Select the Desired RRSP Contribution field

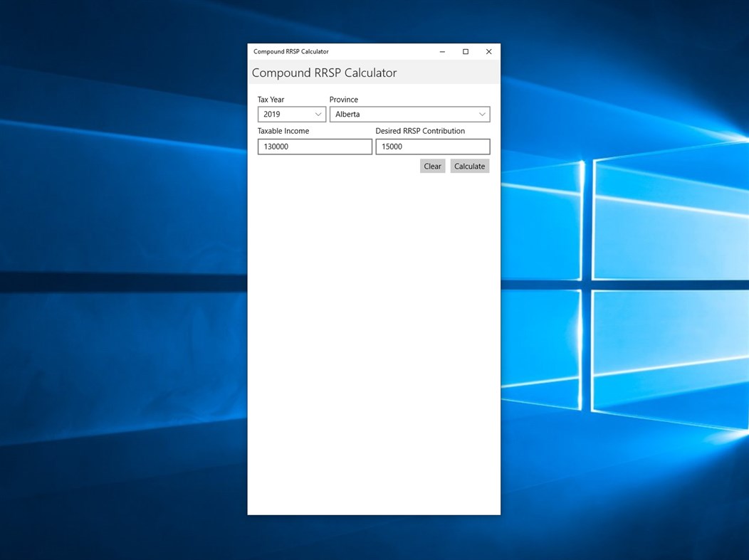(x=433, y=147)
